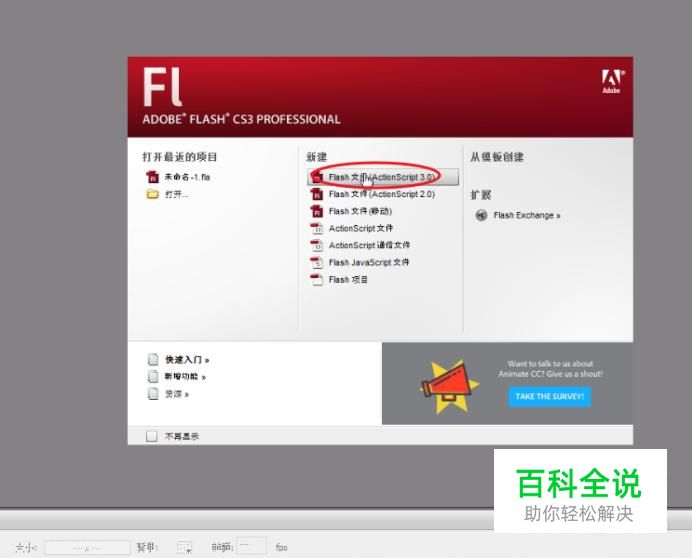
Task: Click document icon beside 快速入门
Action: [x=153, y=359]
